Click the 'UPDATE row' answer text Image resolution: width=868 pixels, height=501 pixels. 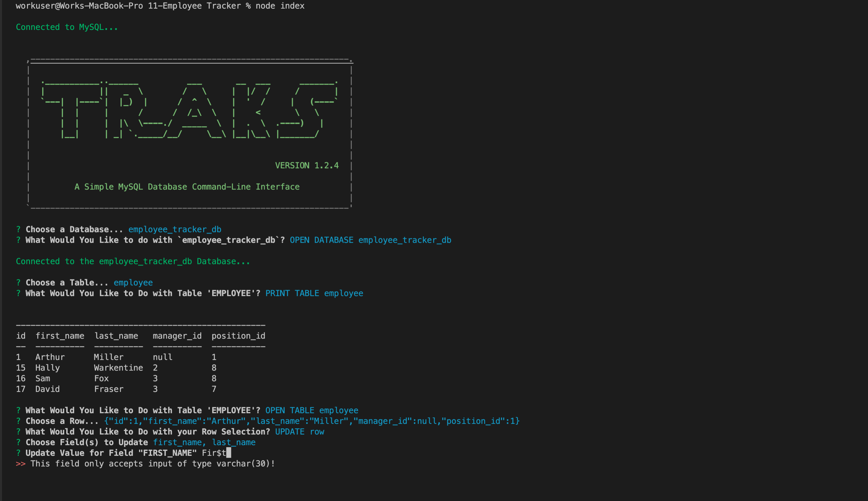click(299, 432)
